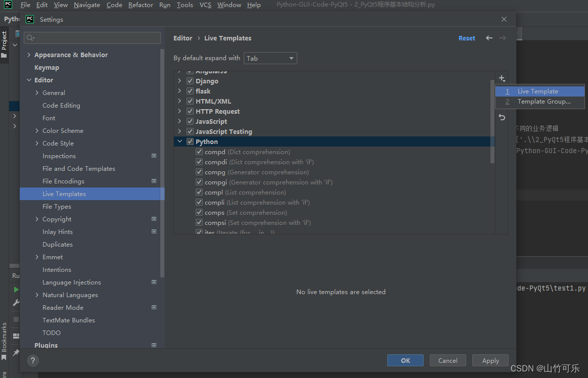This screenshot has width=588, height=378.
Task: Open the expand-with Tab dropdown
Action: point(270,58)
